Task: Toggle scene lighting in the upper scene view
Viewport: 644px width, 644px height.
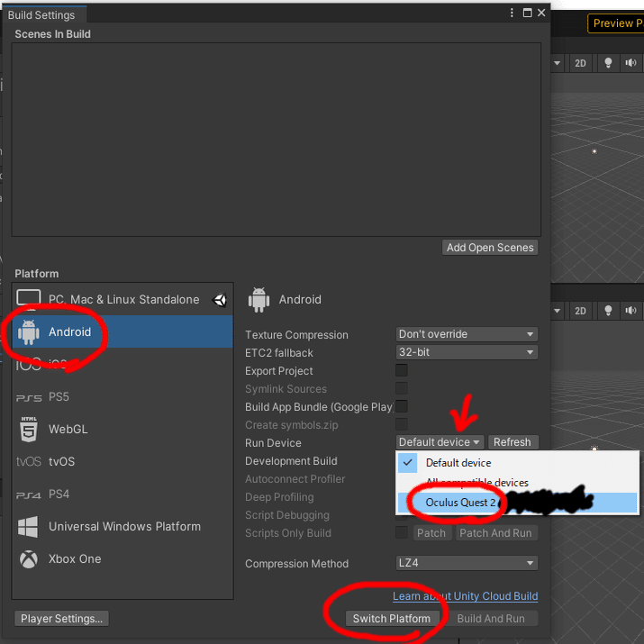Action: click(x=608, y=63)
